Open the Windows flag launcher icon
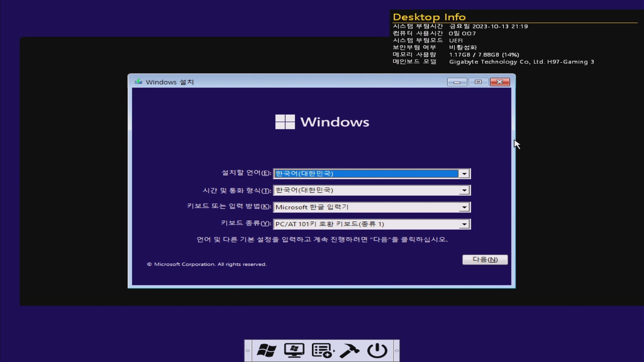 (x=266, y=351)
